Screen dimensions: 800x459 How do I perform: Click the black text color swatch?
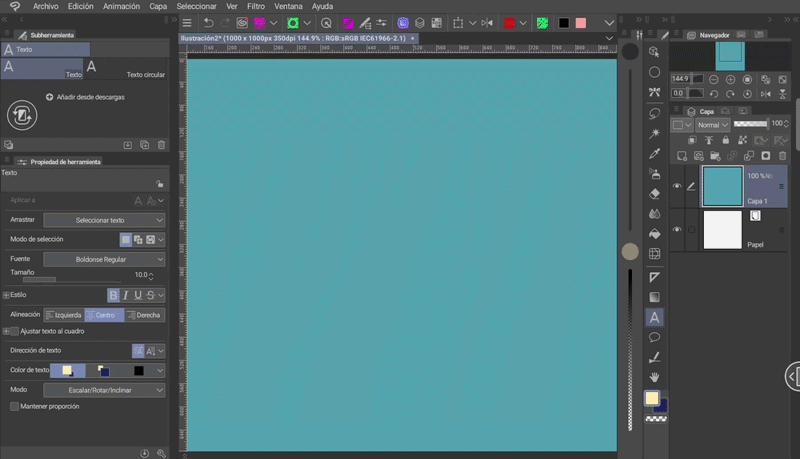[x=139, y=370]
